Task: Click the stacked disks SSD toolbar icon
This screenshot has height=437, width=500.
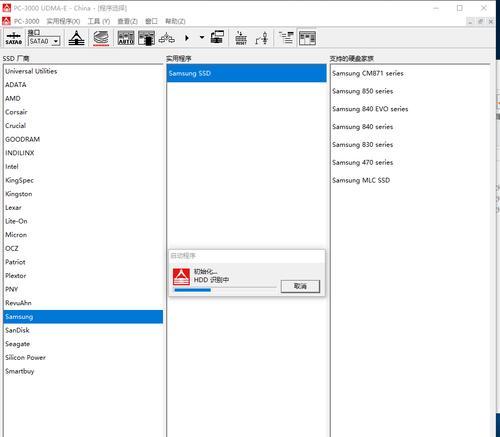Action: coord(101,38)
